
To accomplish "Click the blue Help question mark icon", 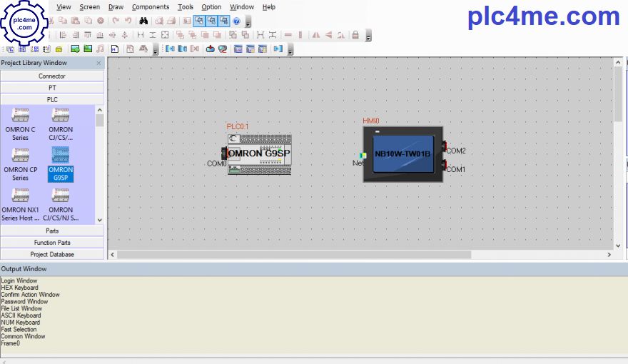I will (236, 21).
